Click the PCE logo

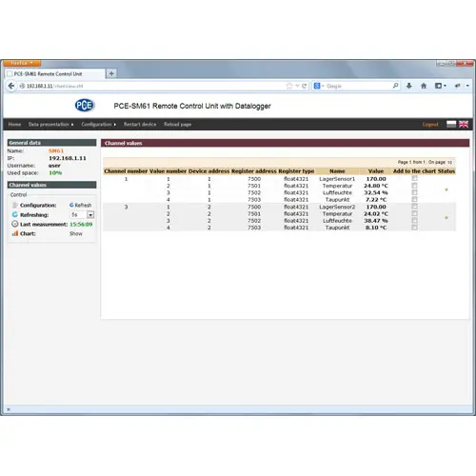(x=85, y=106)
